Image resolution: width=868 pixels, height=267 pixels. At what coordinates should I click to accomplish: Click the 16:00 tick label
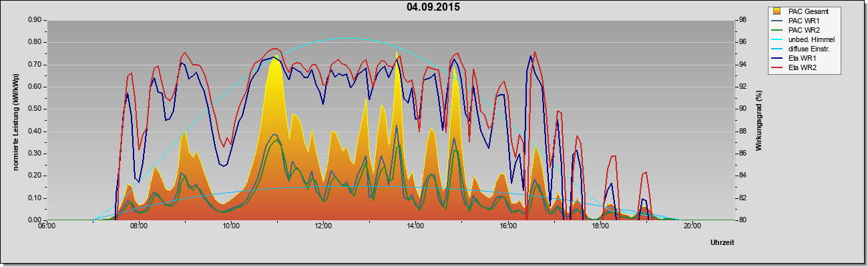coord(507,227)
